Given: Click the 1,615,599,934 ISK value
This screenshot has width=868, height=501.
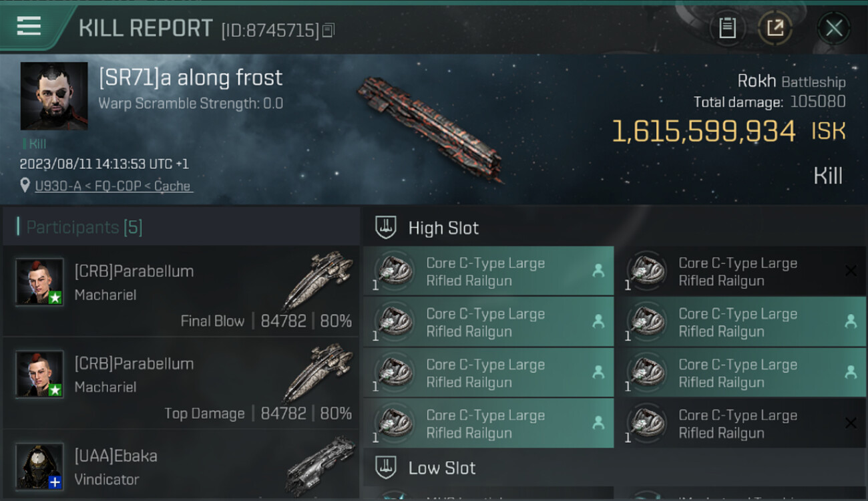Looking at the screenshot, I should tap(704, 132).
